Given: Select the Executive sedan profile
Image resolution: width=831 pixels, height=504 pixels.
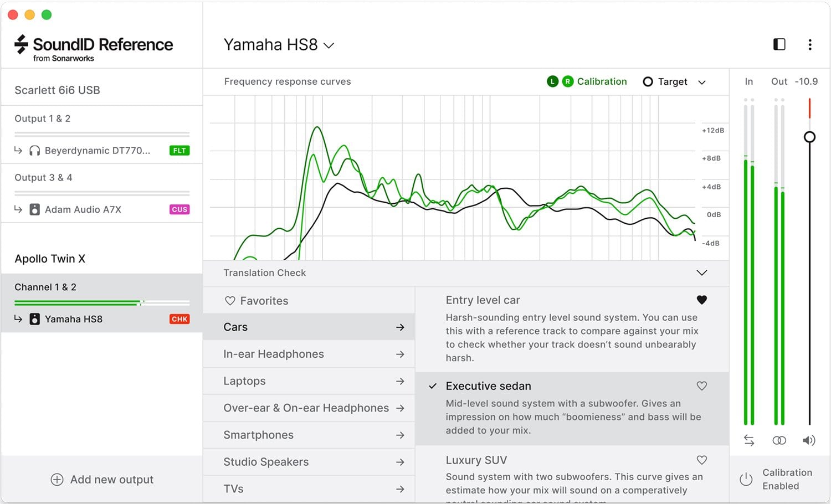Looking at the screenshot, I should [572, 409].
